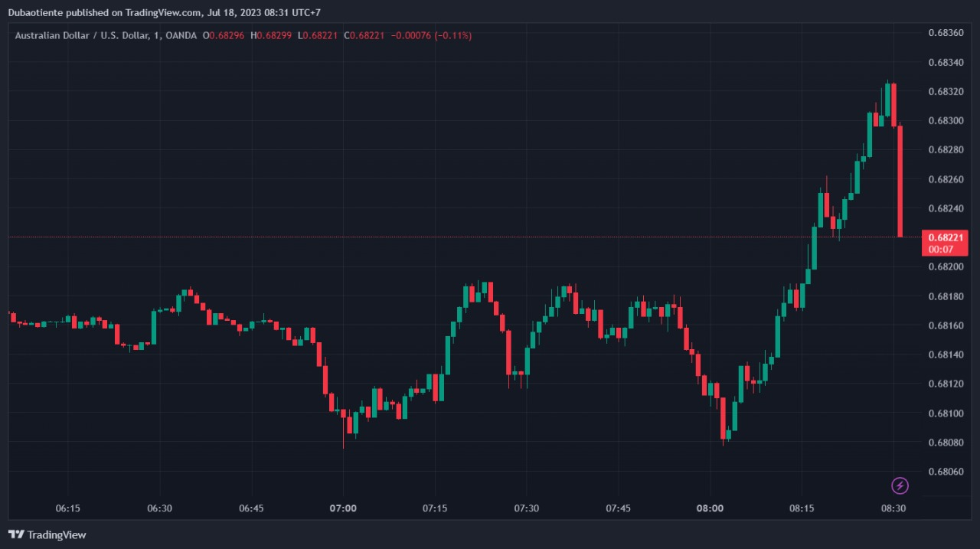Screen dimensions: 980x549
Task: Click the red current price label 0.68221
Action: pos(945,238)
